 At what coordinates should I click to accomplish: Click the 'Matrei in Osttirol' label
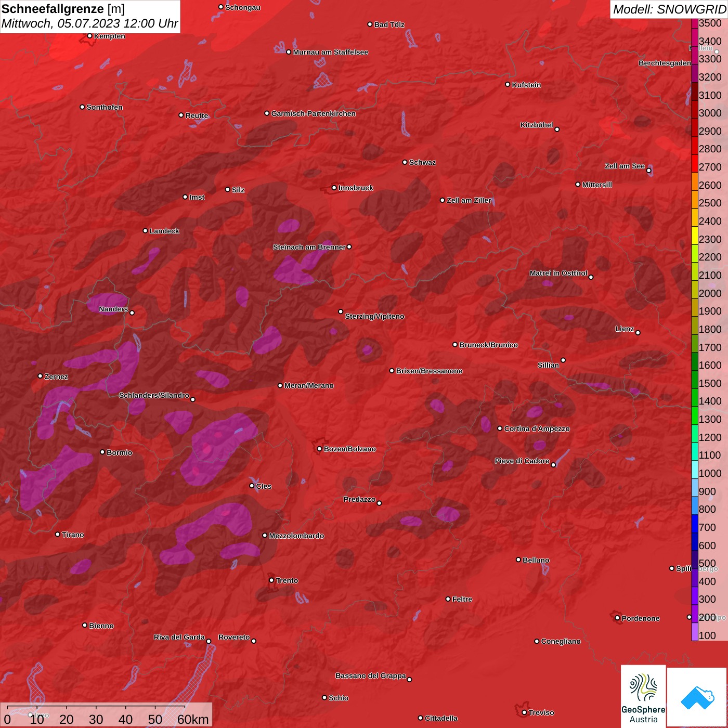coord(558,273)
